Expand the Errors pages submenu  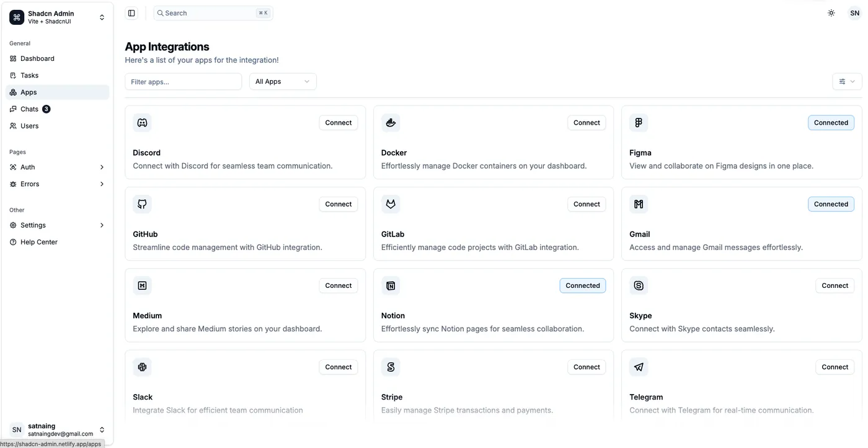coord(57,184)
